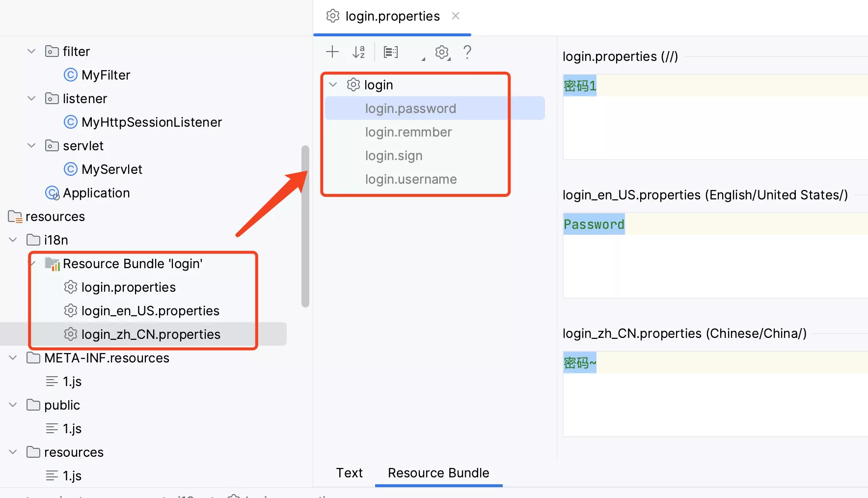
Task: Switch to the Resource Bundle tab
Action: click(438, 472)
